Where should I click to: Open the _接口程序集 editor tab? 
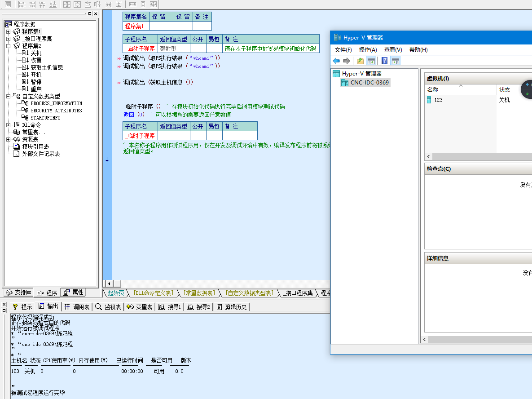(x=298, y=293)
